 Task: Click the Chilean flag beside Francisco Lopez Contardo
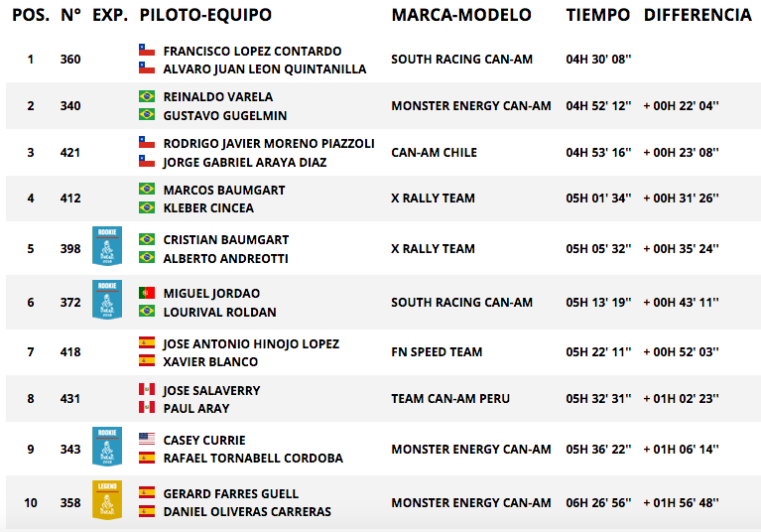click(x=147, y=50)
